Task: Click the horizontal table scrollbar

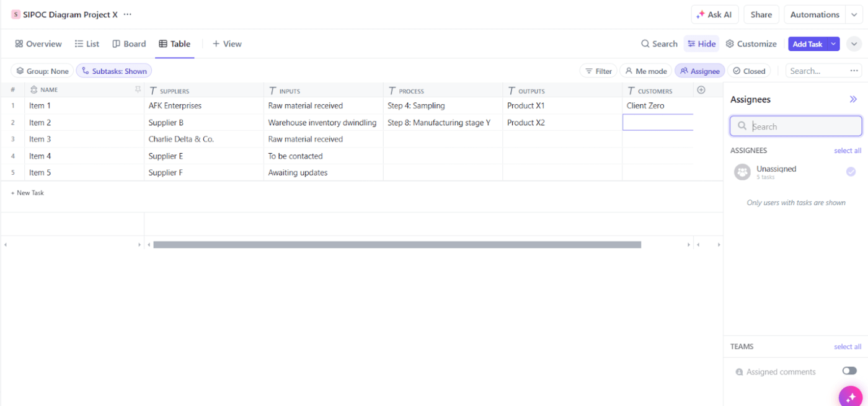Action: (397, 245)
